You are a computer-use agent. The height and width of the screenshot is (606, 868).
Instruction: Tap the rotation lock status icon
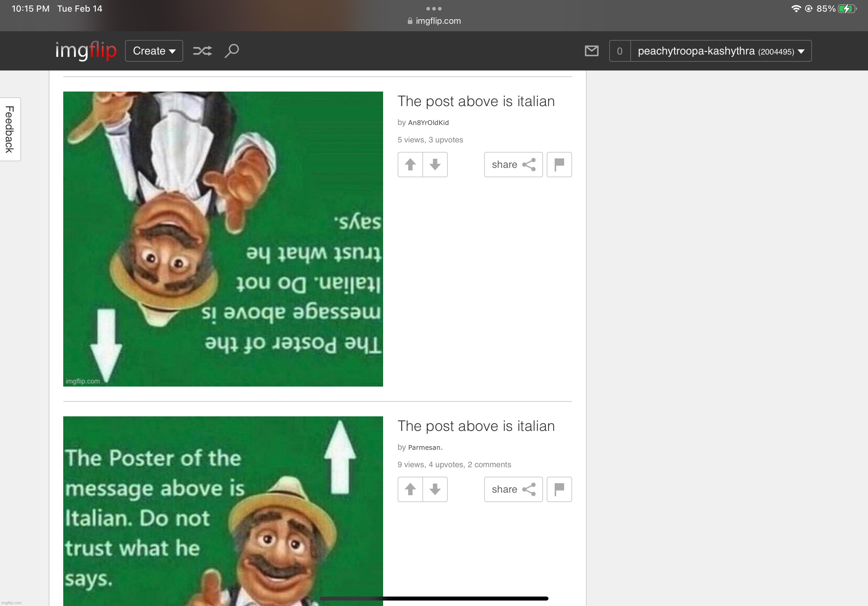click(809, 8)
